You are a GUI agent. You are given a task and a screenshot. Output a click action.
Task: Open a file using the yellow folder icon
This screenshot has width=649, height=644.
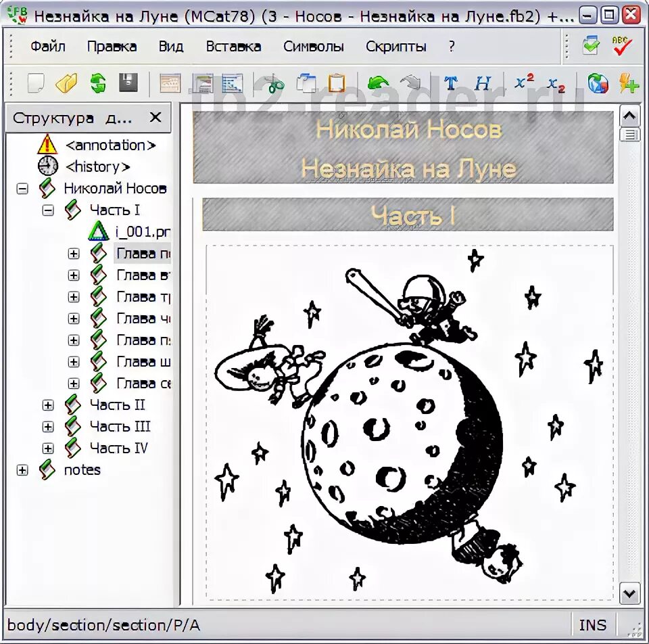click(x=67, y=83)
